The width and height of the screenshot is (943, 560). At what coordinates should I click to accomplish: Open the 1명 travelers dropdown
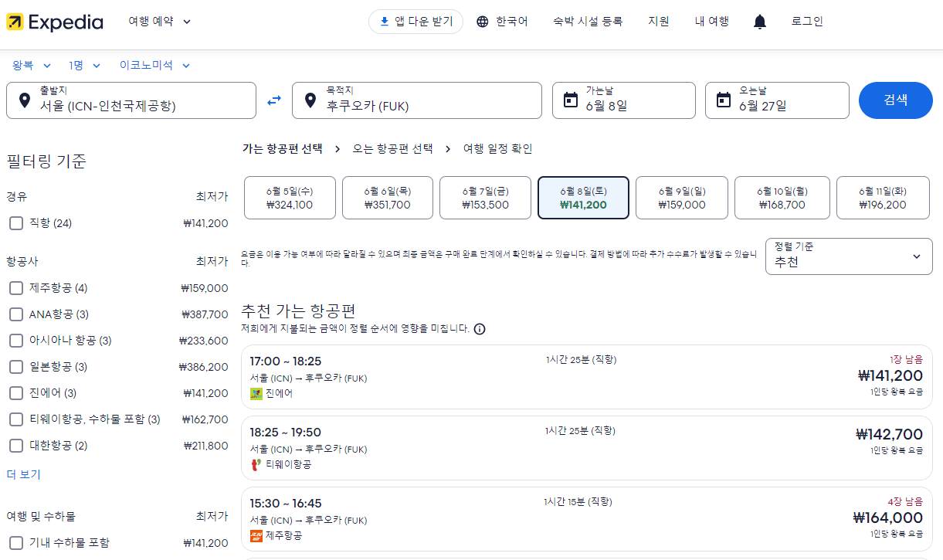[x=86, y=66]
